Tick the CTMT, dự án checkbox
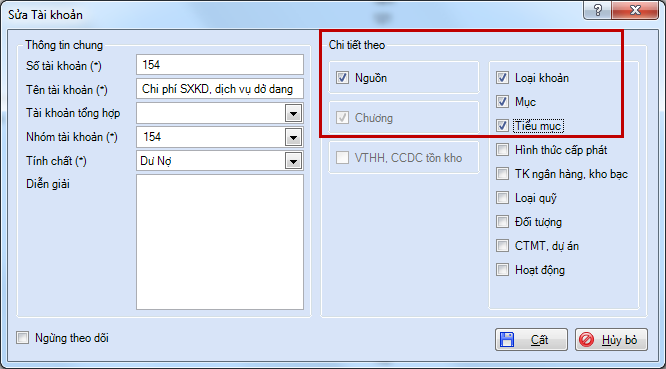Screen dimensions: 666x369 pos(502,245)
